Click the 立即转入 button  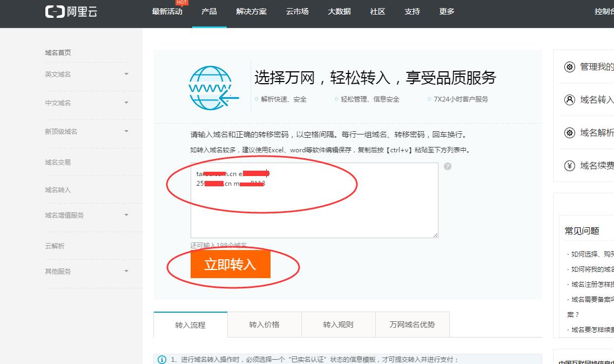pyautogui.click(x=230, y=265)
